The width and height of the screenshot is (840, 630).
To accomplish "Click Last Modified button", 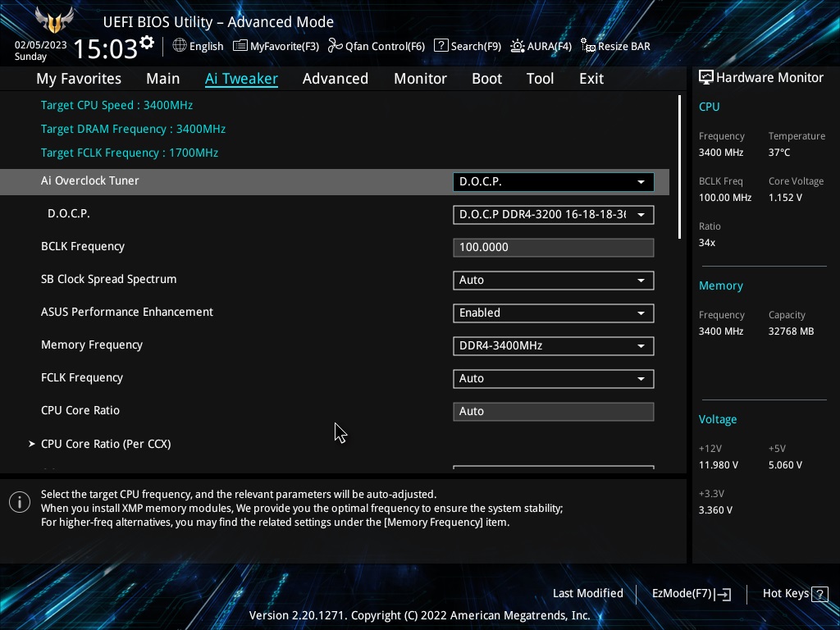I will 587,593.
